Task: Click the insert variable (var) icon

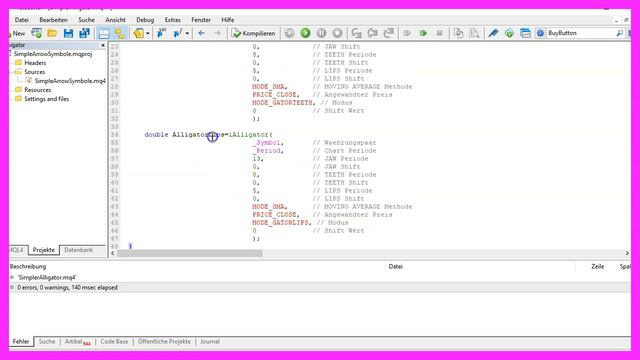Action: [x=162, y=33]
